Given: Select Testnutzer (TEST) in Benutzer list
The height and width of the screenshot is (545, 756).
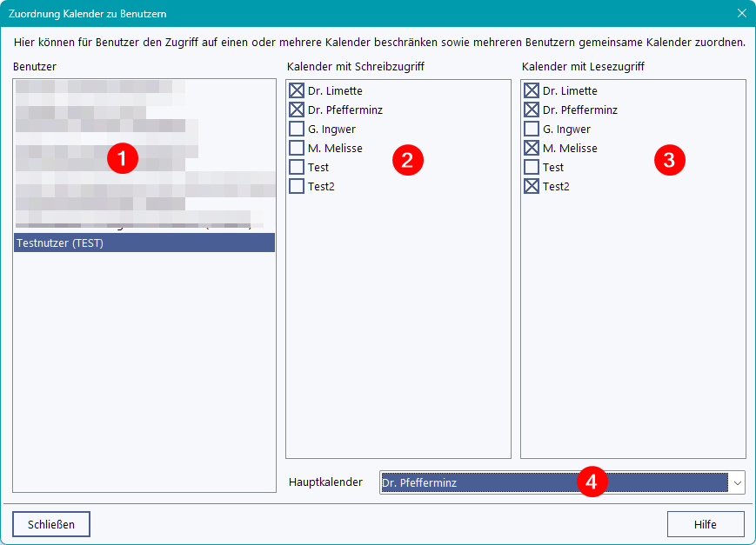Looking at the screenshot, I should tap(144, 243).
